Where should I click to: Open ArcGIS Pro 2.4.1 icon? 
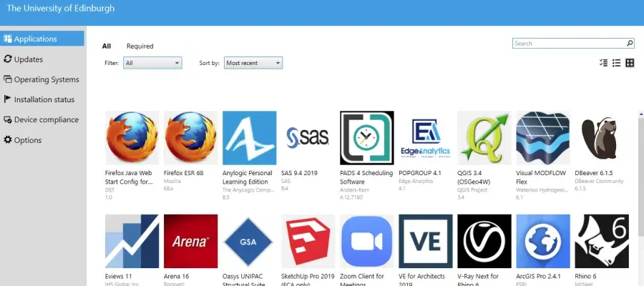pyautogui.click(x=543, y=241)
